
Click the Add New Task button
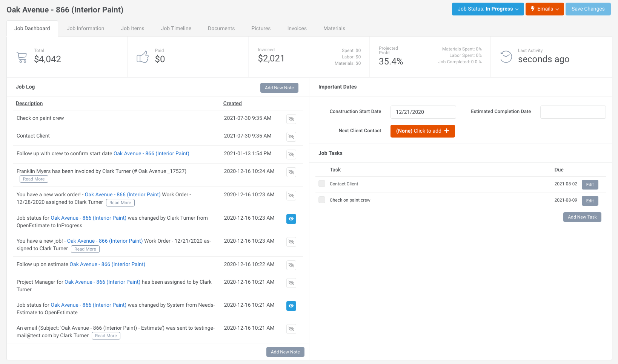[x=582, y=217]
